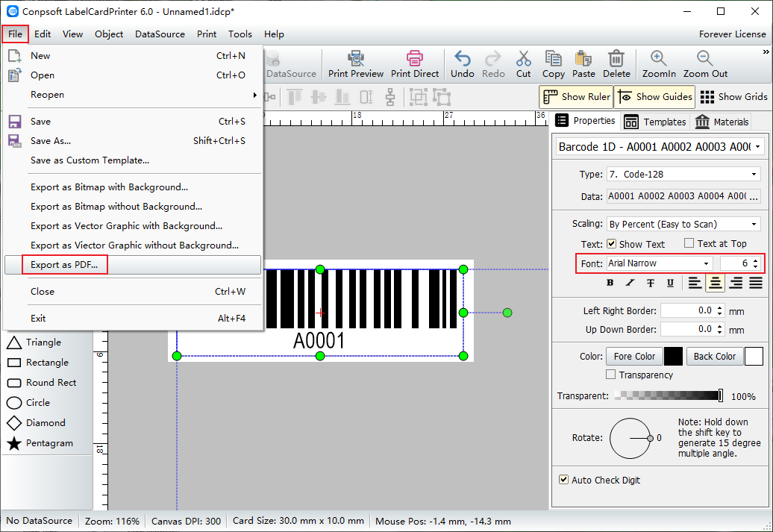This screenshot has height=532, width=773.
Task: Click the Print Direct printer icon
Action: pos(415,58)
